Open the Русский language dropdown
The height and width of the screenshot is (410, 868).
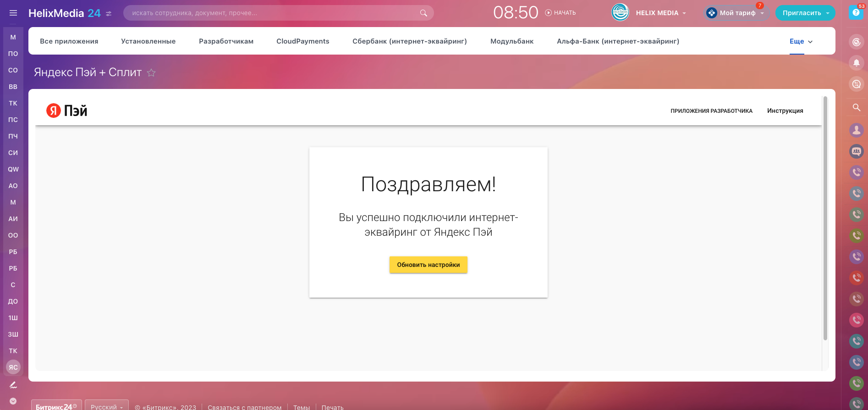pyautogui.click(x=107, y=406)
